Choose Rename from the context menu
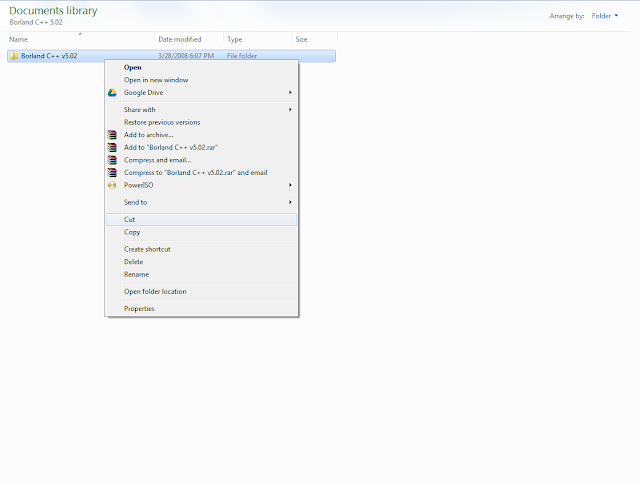The height and width of the screenshot is (482, 640). (201, 275)
